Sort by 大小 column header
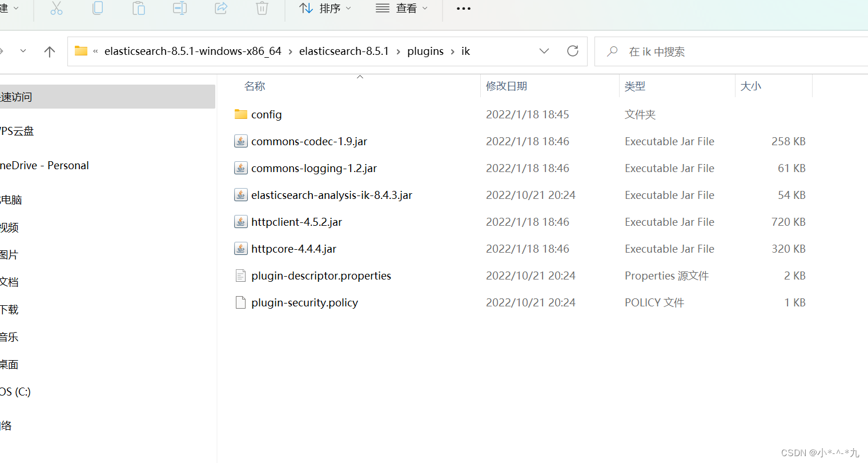Image resolution: width=868 pixels, height=463 pixels. point(751,86)
